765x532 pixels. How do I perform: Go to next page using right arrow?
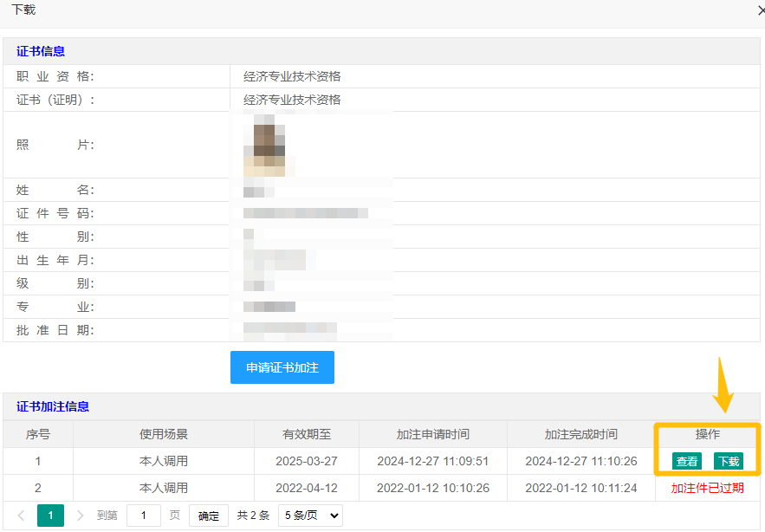(x=80, y=516)
